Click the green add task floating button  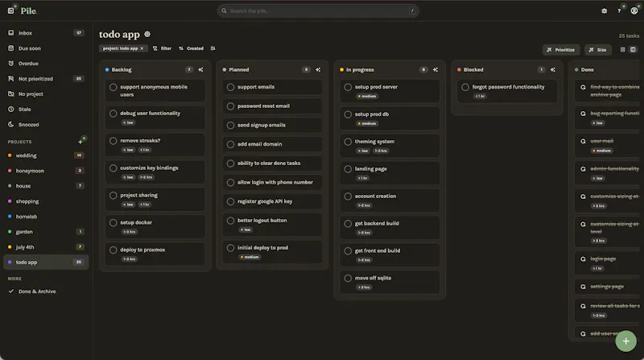click(625, 341)
